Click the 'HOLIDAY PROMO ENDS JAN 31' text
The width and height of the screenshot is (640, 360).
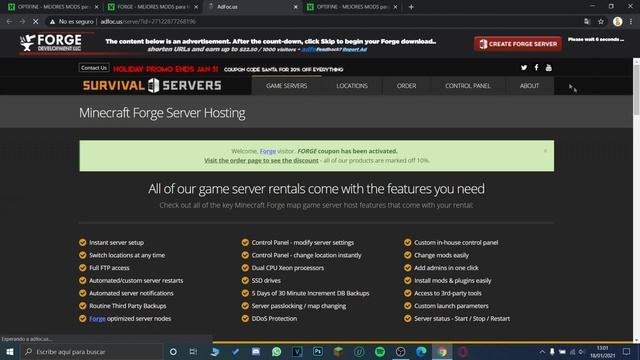pos(165,69)
